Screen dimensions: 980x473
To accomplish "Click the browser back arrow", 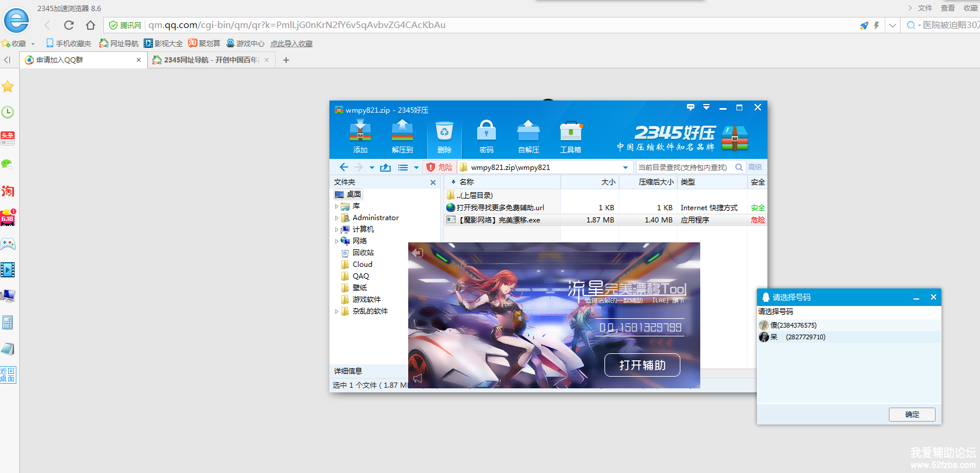I will coord(47,25).
